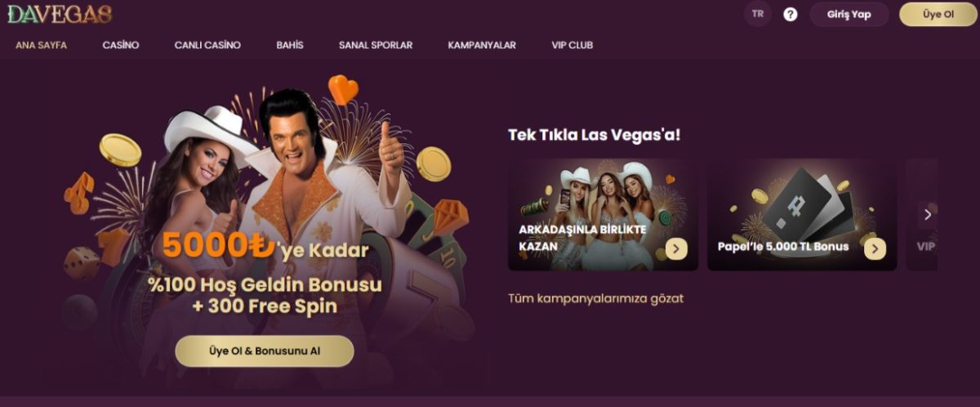
Task: Navigate to Sanal Sporlar
Action: 376,45
